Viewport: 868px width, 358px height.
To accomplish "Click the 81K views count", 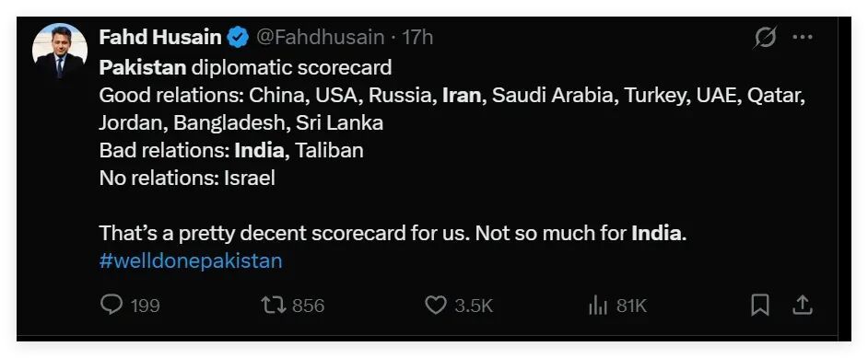I will coord(631,306).
